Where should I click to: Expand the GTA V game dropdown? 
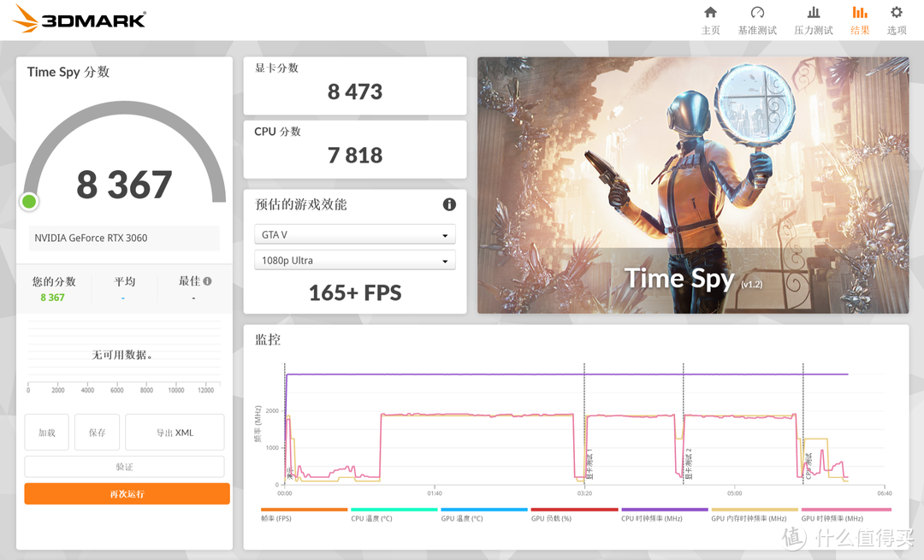(354, 235)
